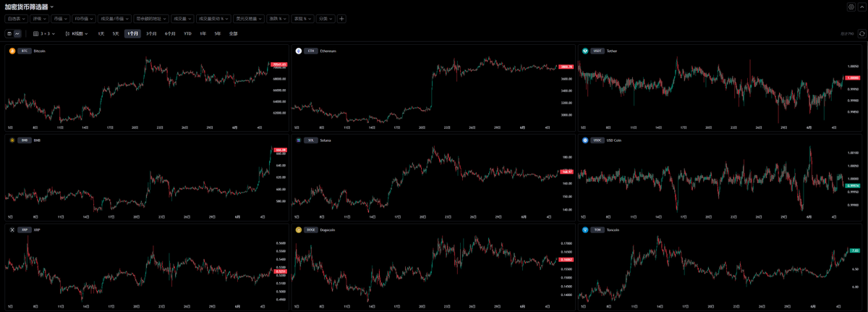The image size is (868, 312).
Task: Add a new filter with plus icon
Action: (x=342, y=19)
